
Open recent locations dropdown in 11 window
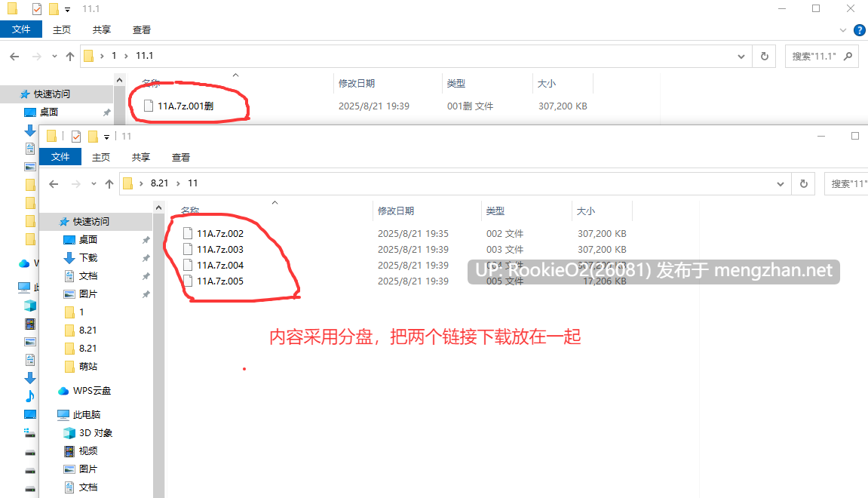[x=94, y=184]
